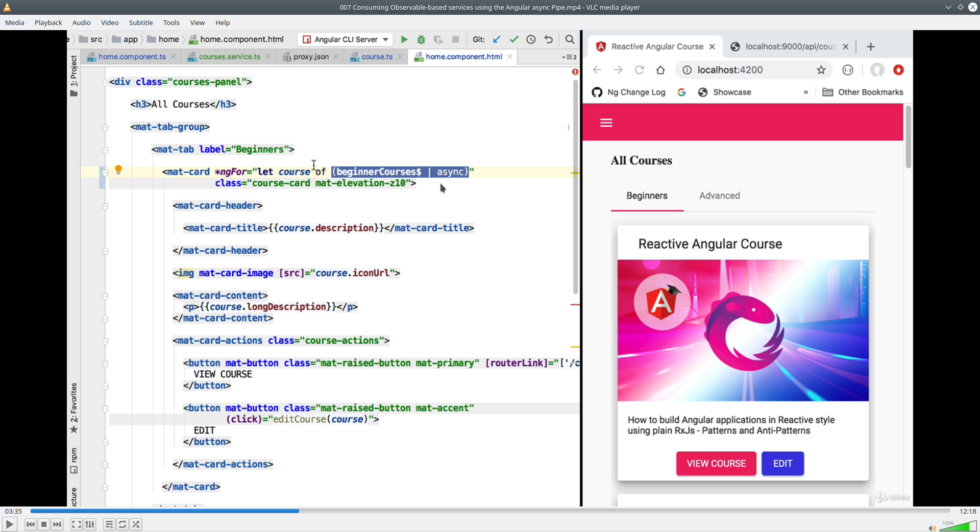
Task: Open the Tools menu
Action: click(x=171, y=22)
